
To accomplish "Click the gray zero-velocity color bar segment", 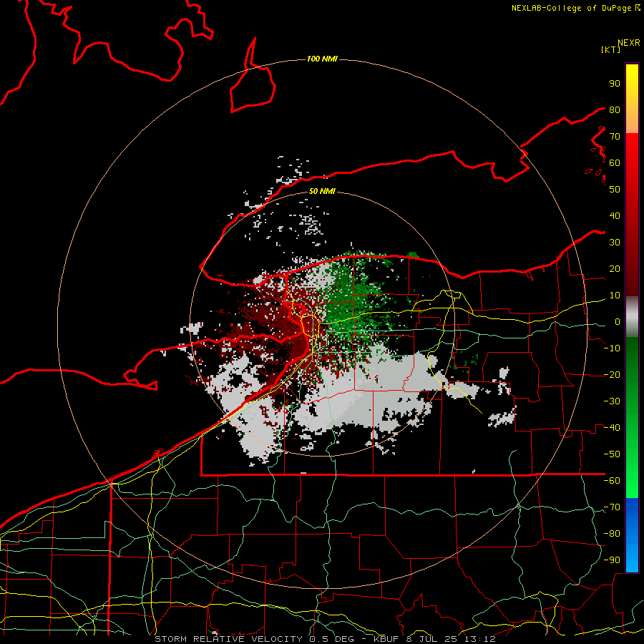I will (632, 317).
